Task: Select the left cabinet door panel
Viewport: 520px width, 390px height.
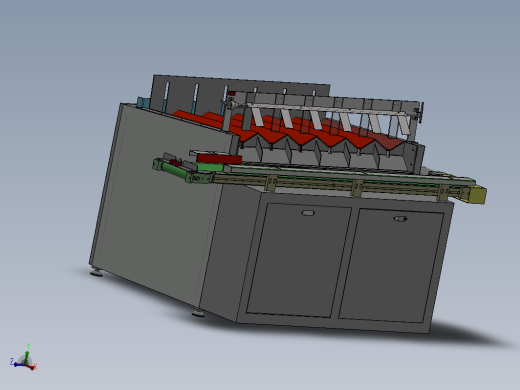Action: (299, 260)
